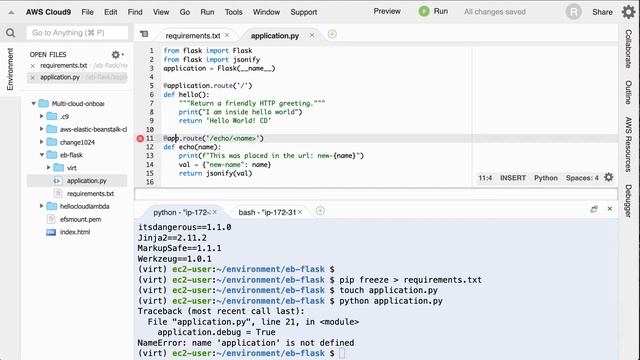Open preferences gear icon at top right
The image size is (640, 360).
point(628,12)
